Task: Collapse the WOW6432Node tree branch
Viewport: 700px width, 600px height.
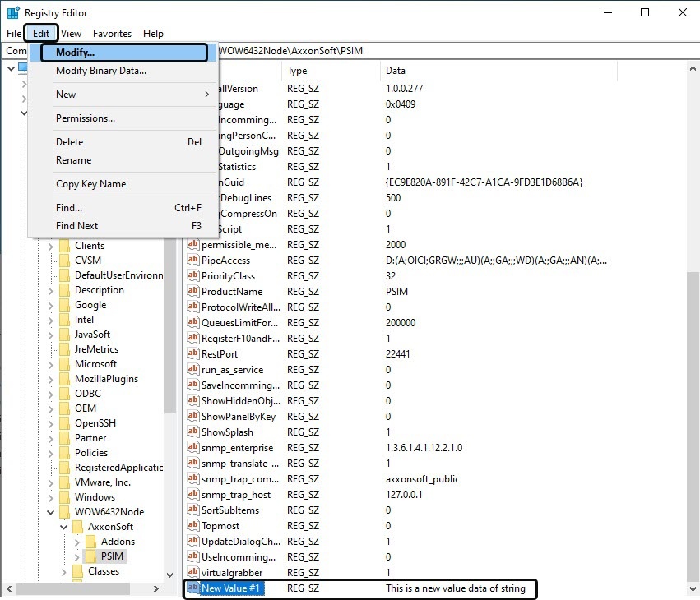Action: tap(50, 512)
